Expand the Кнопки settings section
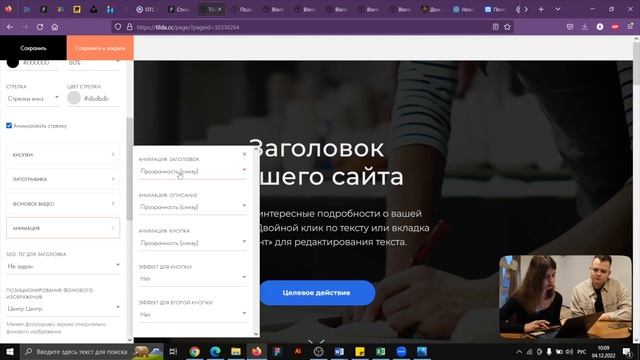640x360 pixels. click(x=63, y=155)
